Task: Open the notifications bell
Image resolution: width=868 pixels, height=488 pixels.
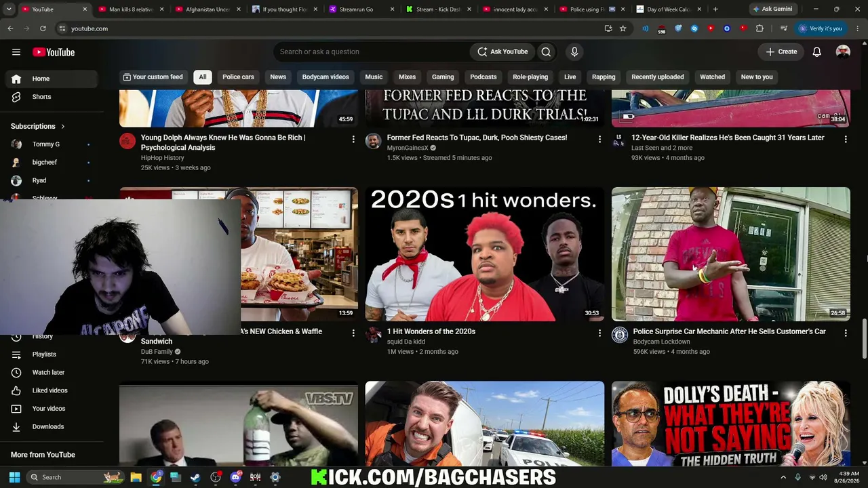Action: tap(817, 52)
